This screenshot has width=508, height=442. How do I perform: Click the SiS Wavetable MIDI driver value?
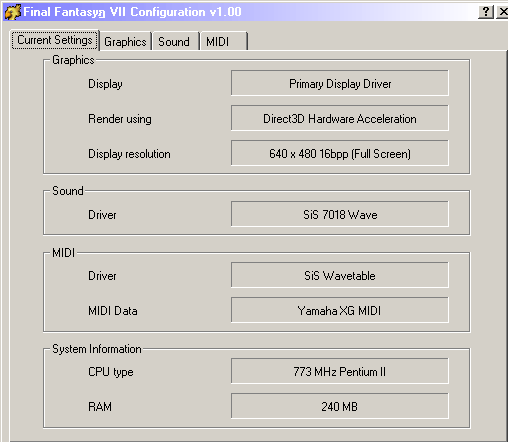click(340, 275)
